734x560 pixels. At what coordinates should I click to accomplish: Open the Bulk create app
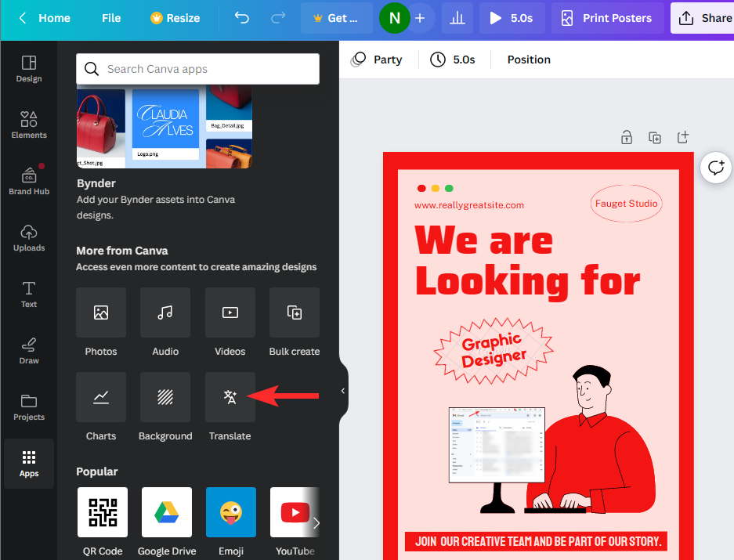click(x=295, y=313)
